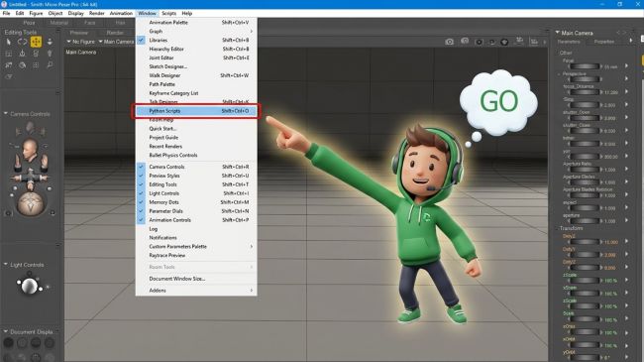
Task: Click the third Document Display style circle
Action: click(x=36, y=342)
